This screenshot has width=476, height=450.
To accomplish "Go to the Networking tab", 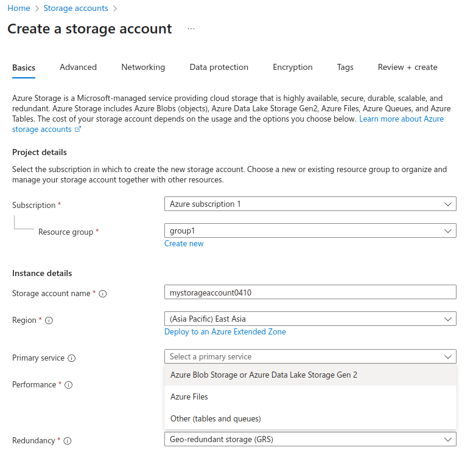I will (x=143, y=67).
